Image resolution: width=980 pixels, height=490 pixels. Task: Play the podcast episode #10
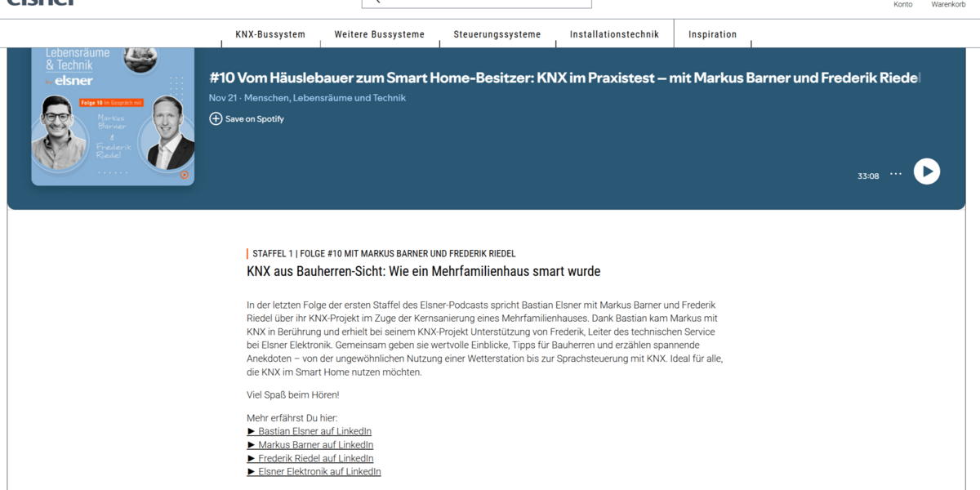tap(926, 171)
